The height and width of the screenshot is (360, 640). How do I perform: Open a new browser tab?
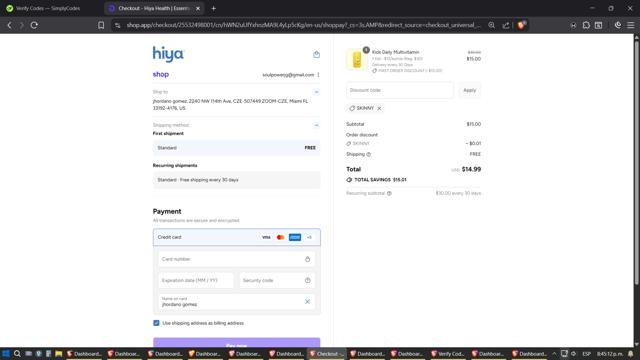coord(213,8)
